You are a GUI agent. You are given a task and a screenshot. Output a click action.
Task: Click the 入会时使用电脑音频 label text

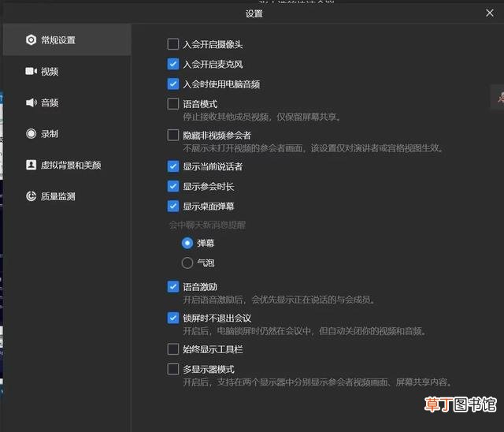(221, 84)
